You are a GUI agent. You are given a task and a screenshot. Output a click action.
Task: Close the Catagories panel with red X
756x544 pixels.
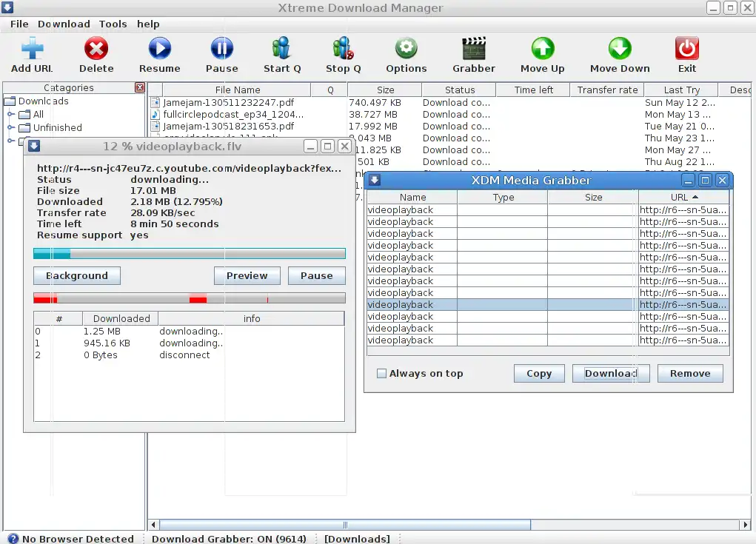pos(140,87)
